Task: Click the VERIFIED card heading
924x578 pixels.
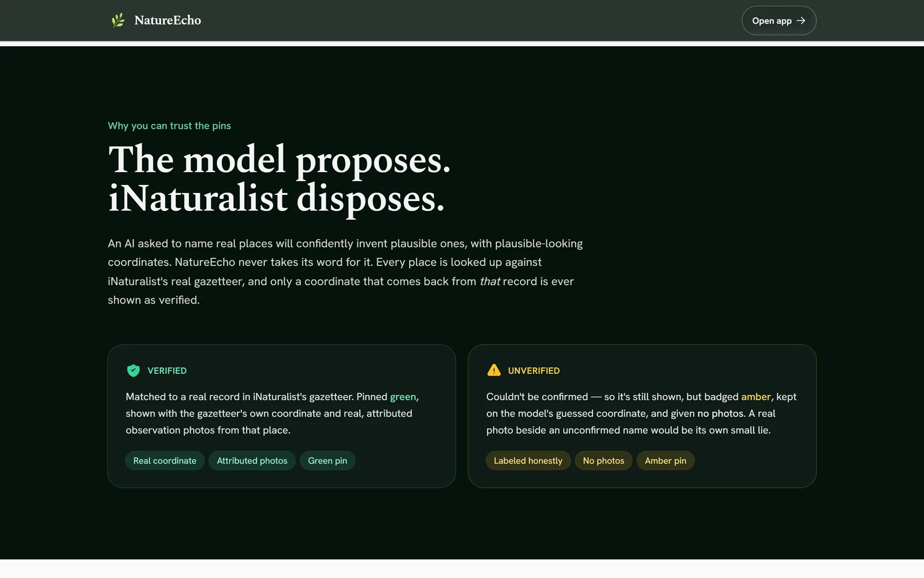Action: (x=167, y=370)
